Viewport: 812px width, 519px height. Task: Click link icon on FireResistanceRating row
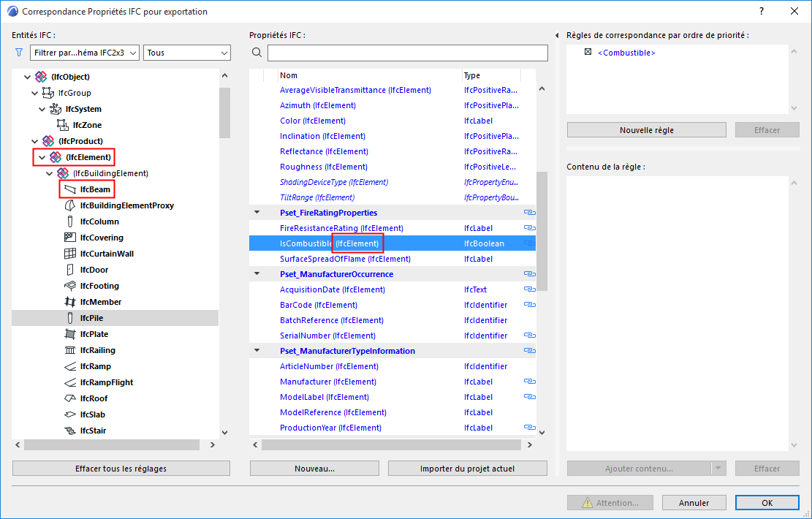click(x=529, y=228)
